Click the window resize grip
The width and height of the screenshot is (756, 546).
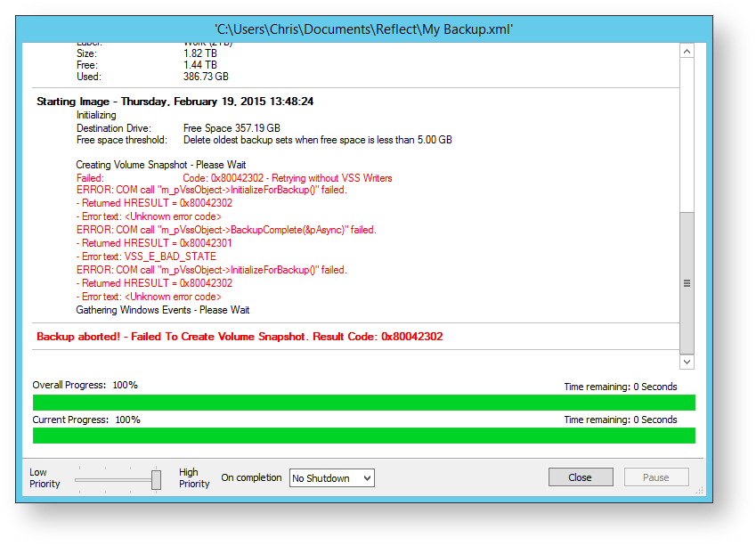click(x=700, y=490)
